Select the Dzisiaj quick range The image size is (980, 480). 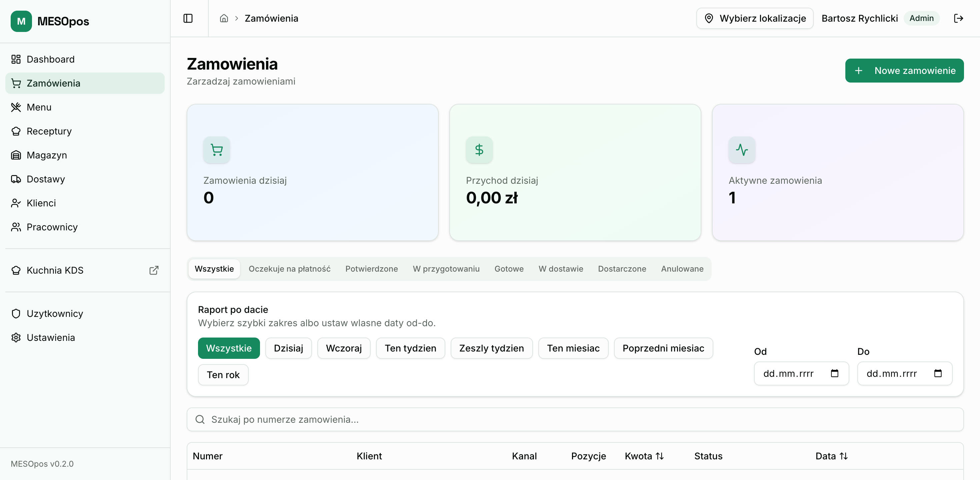288,348
